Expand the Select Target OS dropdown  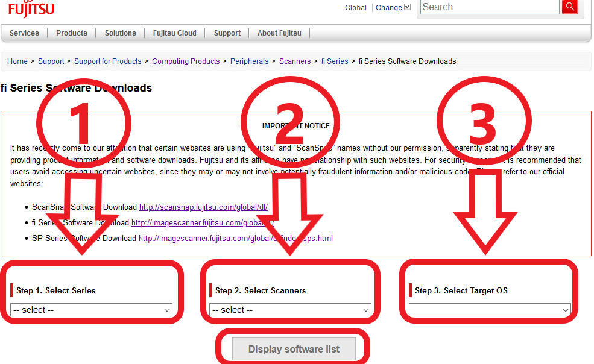489,310
